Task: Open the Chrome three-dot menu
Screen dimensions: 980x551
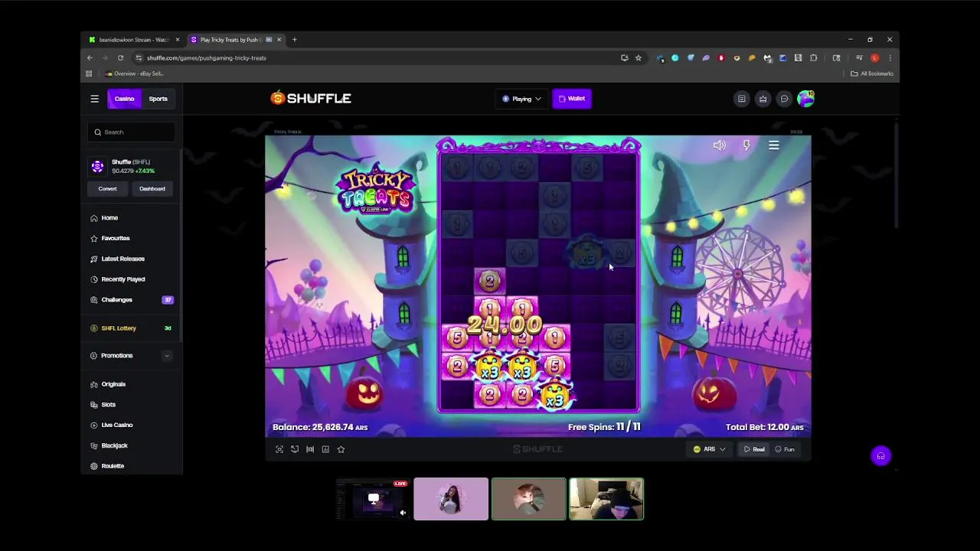Action: tap(890, 58)
